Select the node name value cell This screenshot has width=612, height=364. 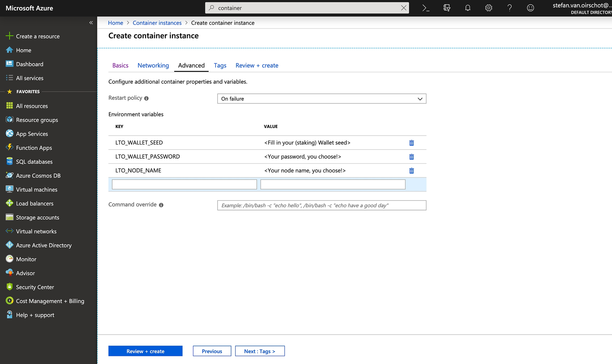point(305,171)
